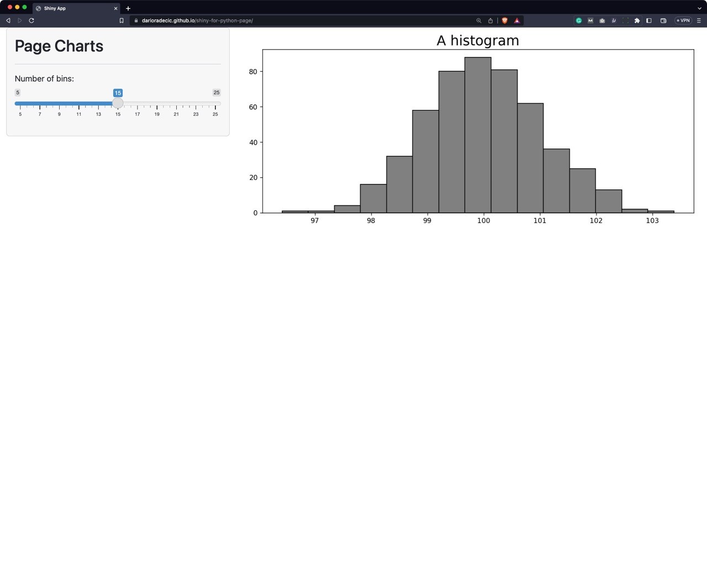This screenshot has width=707, height=588.
Task: Go back to the previous page
Action: (x=8, y=20)
